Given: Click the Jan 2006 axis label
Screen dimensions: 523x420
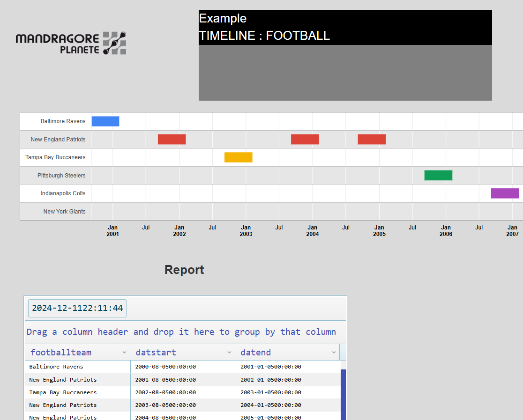Looking at the screenshot, I should 446,231.
